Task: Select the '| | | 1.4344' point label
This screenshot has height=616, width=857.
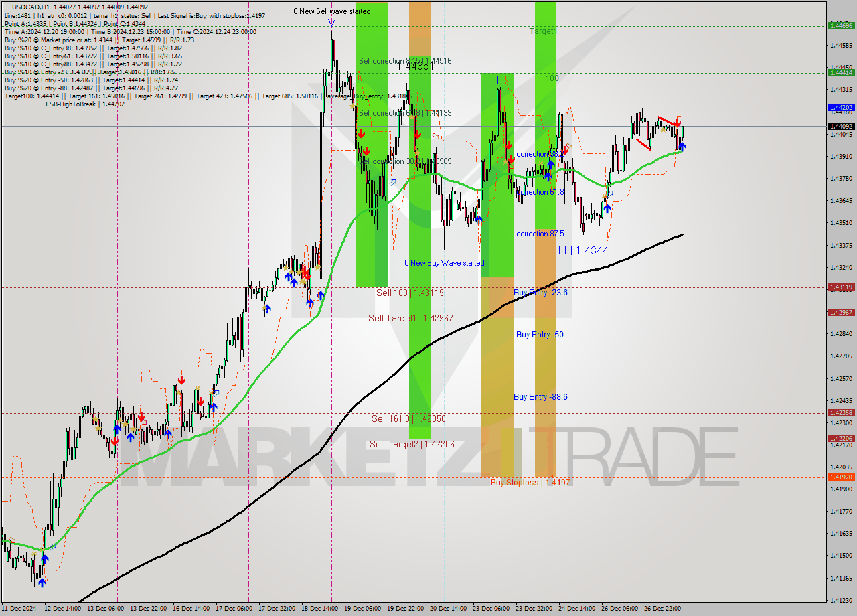Action: click(x=583, y=250)
